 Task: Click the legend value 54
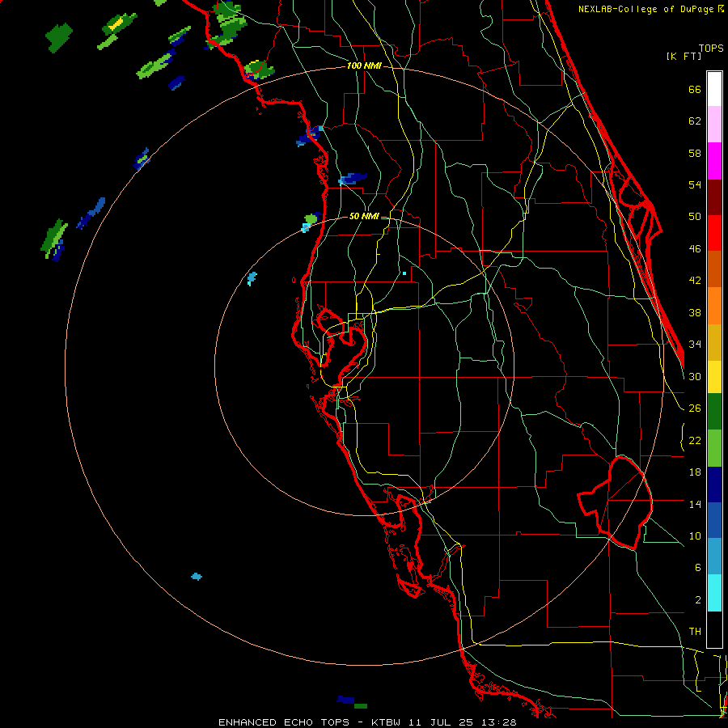(695, 184)
